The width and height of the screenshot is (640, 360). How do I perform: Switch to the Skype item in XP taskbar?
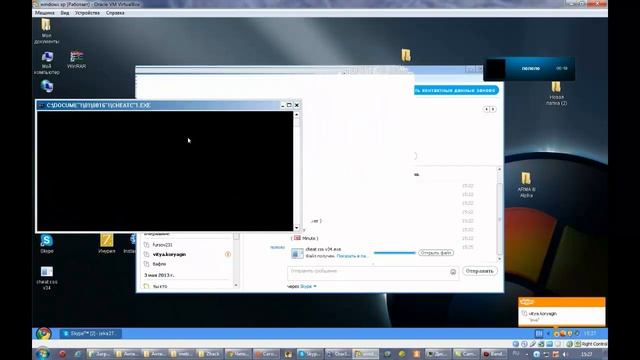click(91, 333)
